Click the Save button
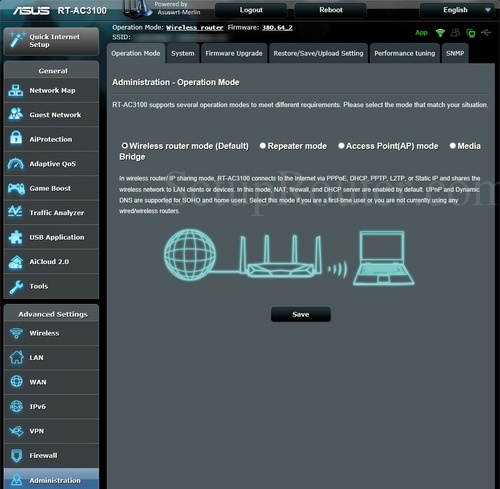 (301, 314)
